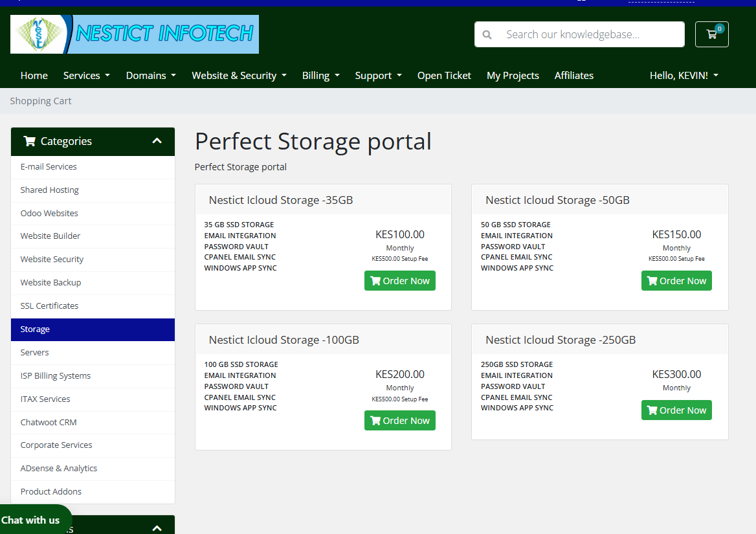Click the cart icon on the 250GB Order Now button
The width and height of the screenshot is (756, 534).
tap(652, 410)
